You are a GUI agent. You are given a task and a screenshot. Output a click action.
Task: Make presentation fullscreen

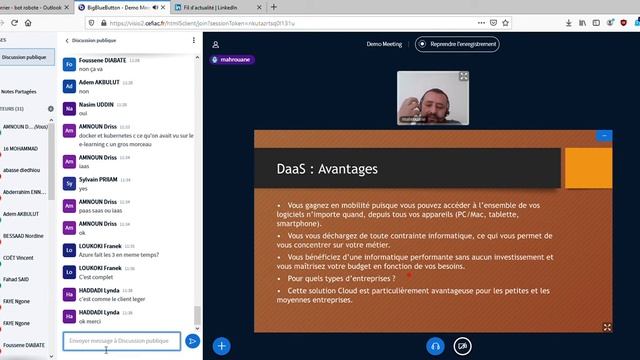[x=607, y=327]
